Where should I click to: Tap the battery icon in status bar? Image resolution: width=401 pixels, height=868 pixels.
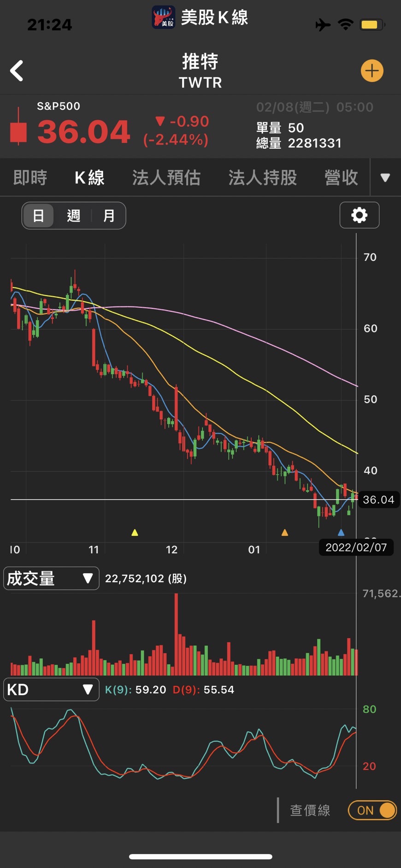tap(372, 24)
